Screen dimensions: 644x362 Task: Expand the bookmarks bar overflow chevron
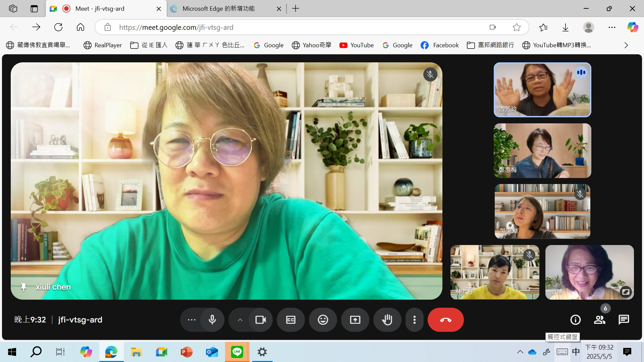click(x=626, y=45)
